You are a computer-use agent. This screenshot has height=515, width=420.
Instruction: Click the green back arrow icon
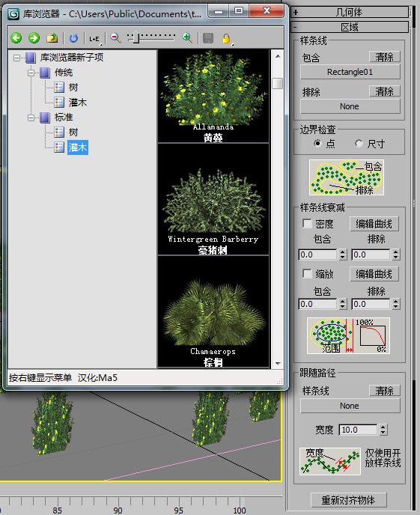(x=16, y=38)
